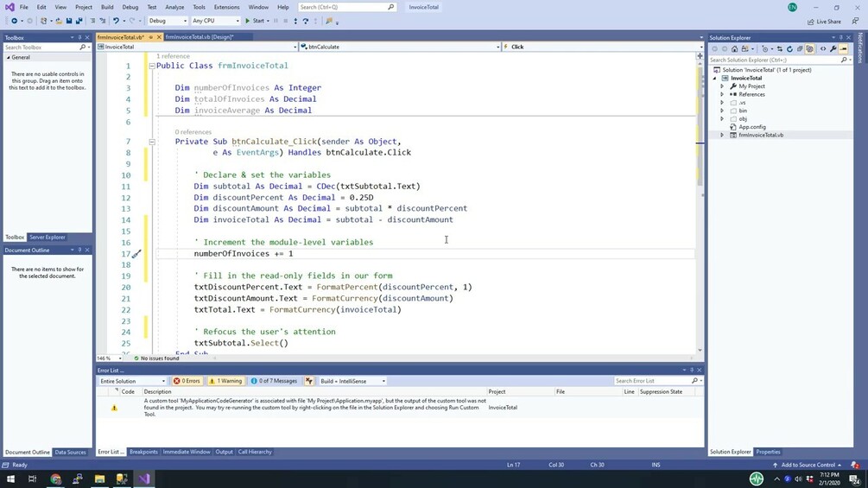Expand the bin folder node

tap(722, 111)
